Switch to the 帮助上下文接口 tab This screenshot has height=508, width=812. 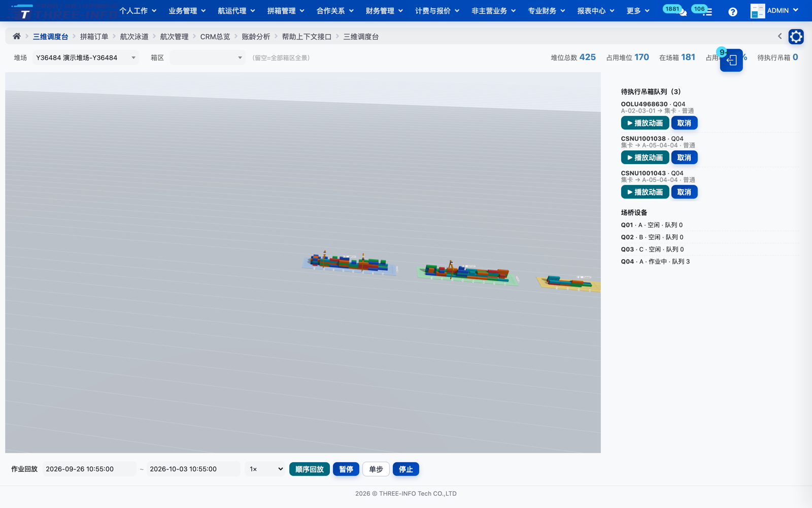(307, 37)
